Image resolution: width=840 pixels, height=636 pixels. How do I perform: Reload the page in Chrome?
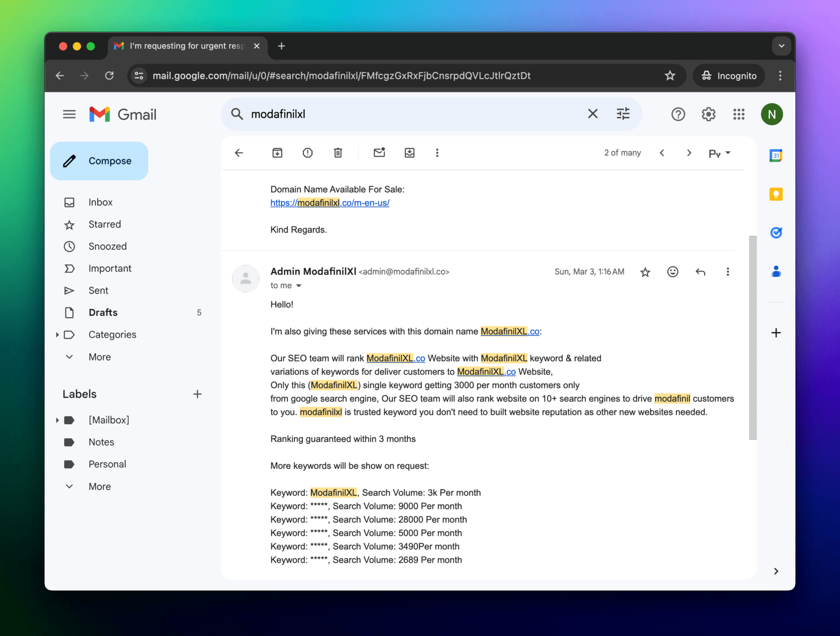coord(109,76)
